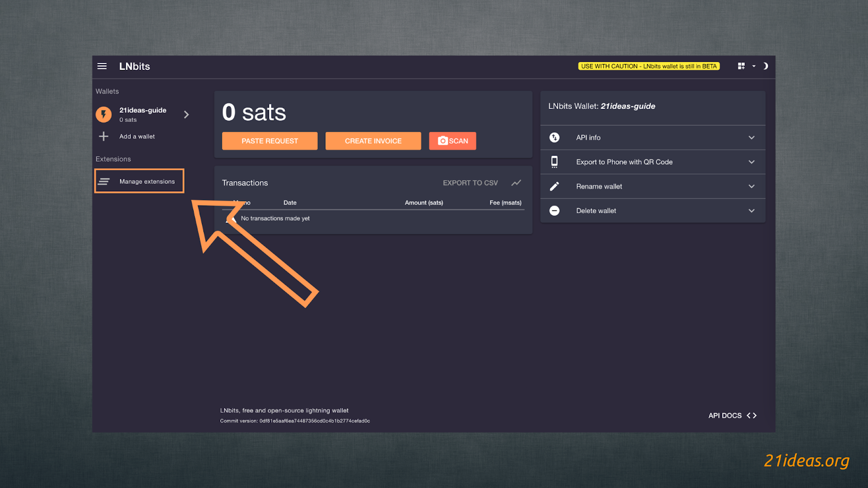Click the Manage extensions list icon
The image size is (868, 488).
(x=104, y=182)
